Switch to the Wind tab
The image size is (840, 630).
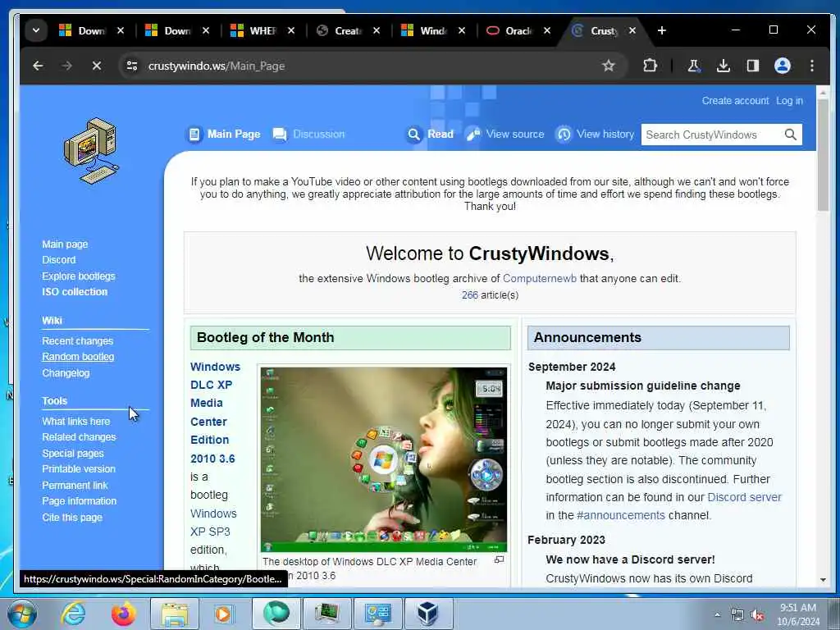[424, 30]
